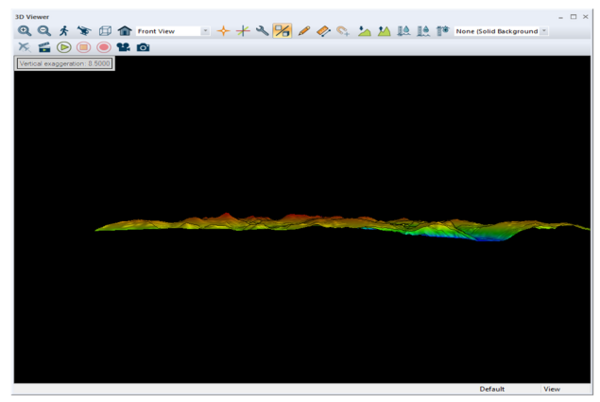Click the red terrain peak in the viewport
The width and height of the screenshot is (600, 402).
tap(227, 216)
